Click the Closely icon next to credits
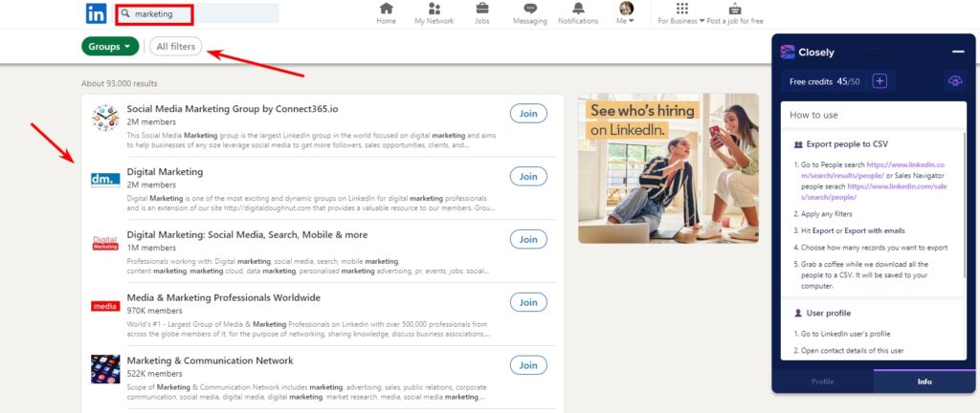 (955, 81)
